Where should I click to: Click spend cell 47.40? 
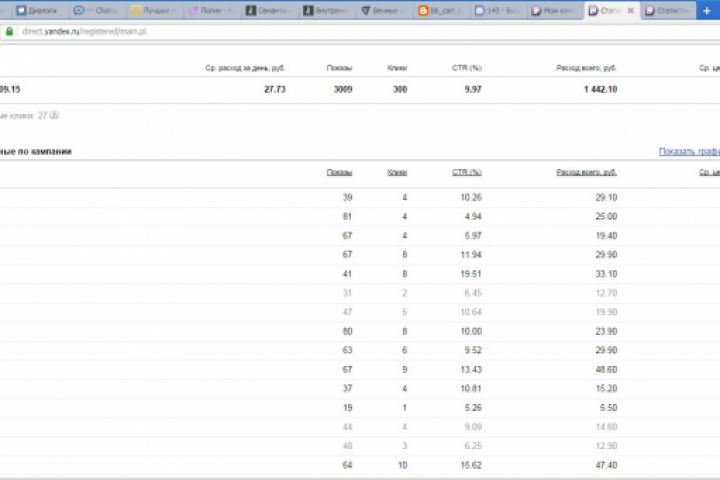click(606, 465)
